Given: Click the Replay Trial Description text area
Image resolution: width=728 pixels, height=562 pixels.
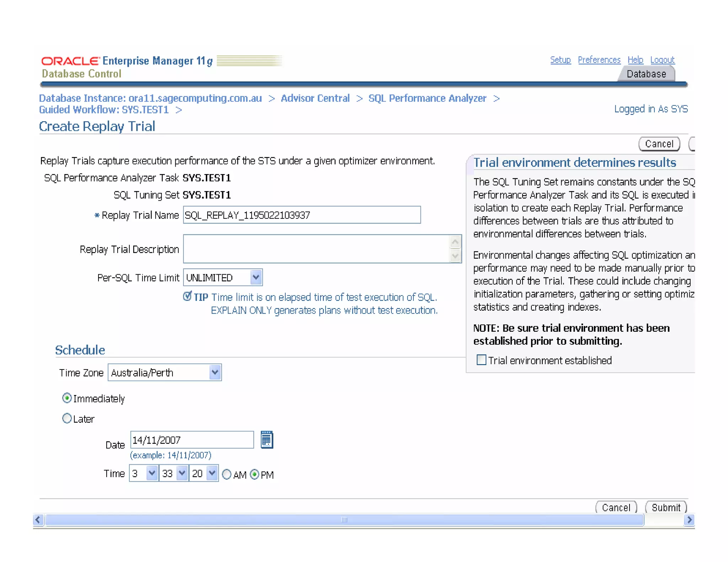Looking at the screenshot, I should pyautogui.click(x=316, y=249).
